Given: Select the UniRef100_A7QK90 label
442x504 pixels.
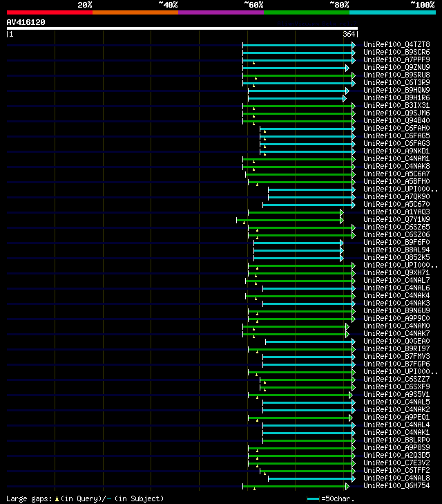Looking at the screenshot, I should pyautogui.click(x=396, y=197).
